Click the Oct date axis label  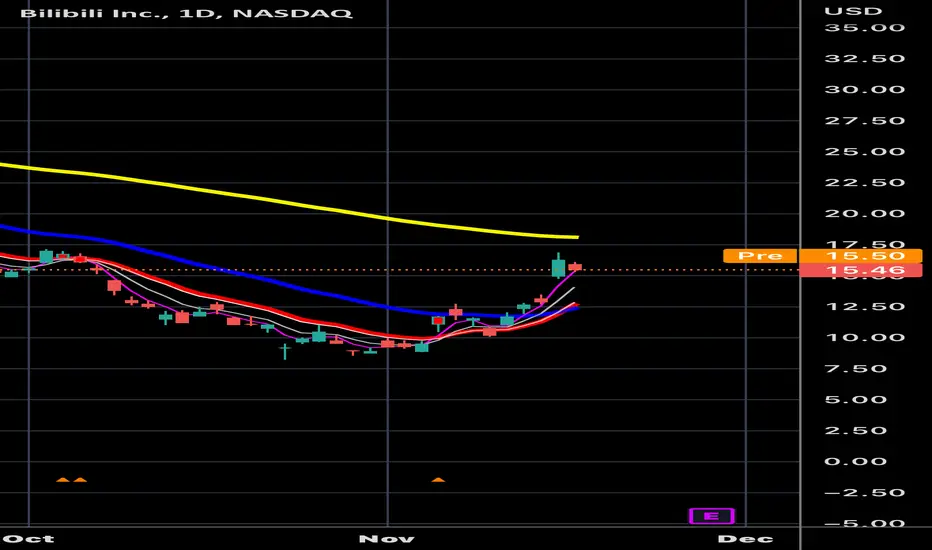pyautogui.click(x=29, y=539)
